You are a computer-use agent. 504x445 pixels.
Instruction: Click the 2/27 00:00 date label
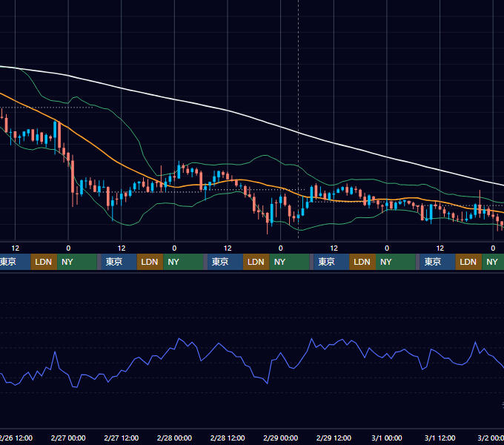coord(68,438)
